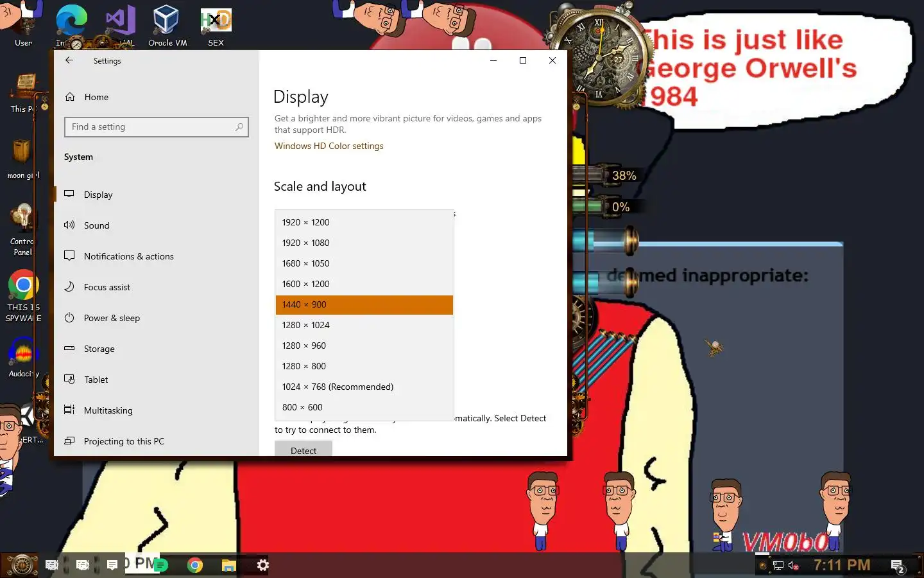Open the This PC desktop icon
924x578 pixels.
24,93
